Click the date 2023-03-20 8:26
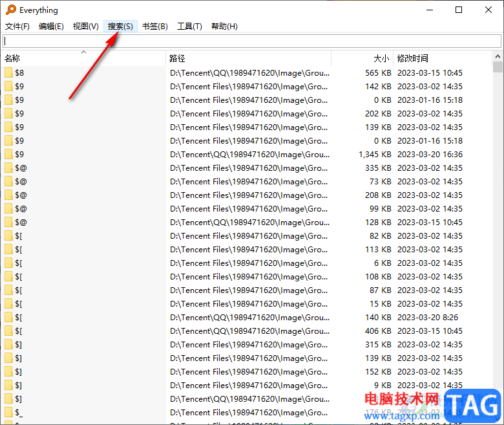This screenshot has width=504, height=425. (428, 318)
